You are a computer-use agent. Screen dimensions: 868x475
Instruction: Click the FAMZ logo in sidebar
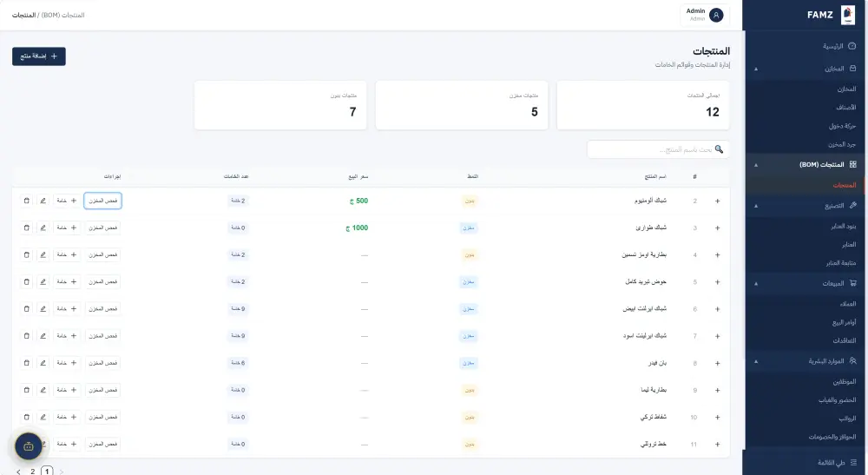click(x=847, y=15)
